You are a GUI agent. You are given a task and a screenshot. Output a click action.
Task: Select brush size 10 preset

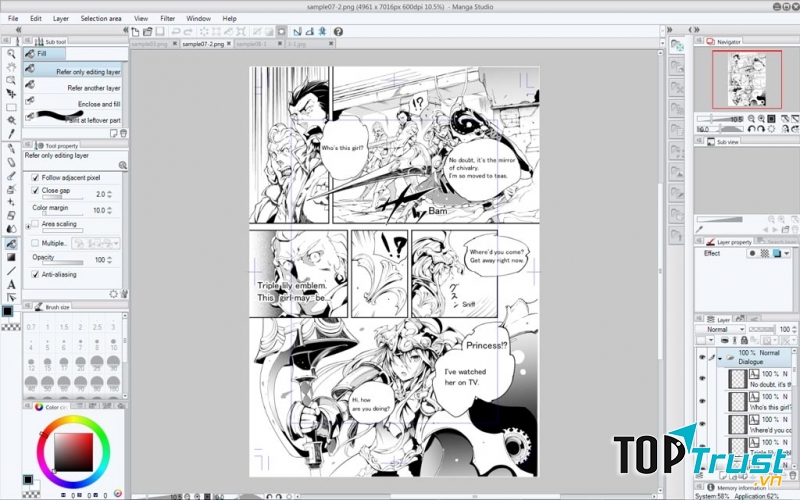(113, 344)
